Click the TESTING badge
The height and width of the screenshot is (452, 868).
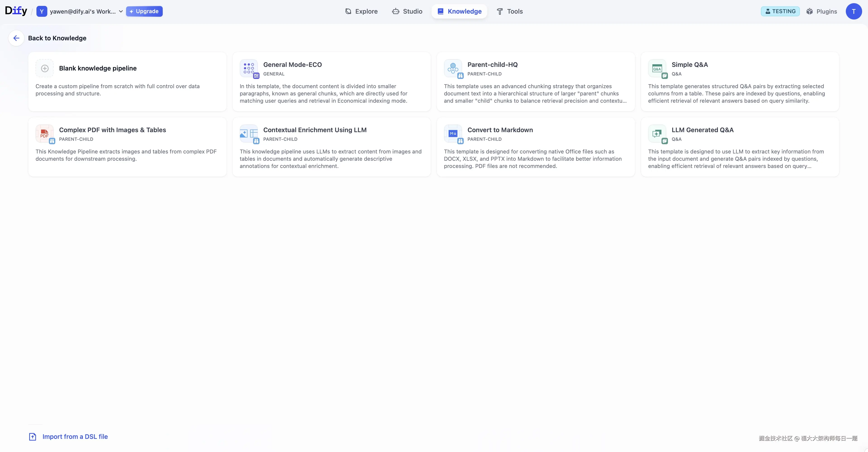coord(780,12)
